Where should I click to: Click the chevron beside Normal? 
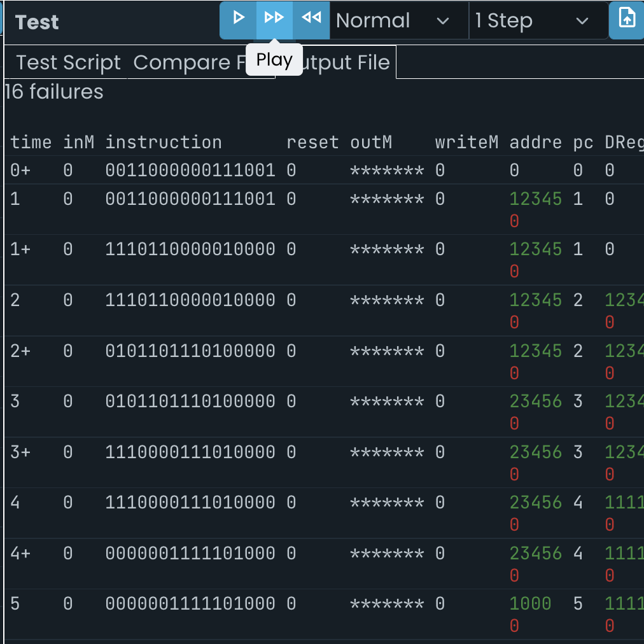click(x=444, y=20)
